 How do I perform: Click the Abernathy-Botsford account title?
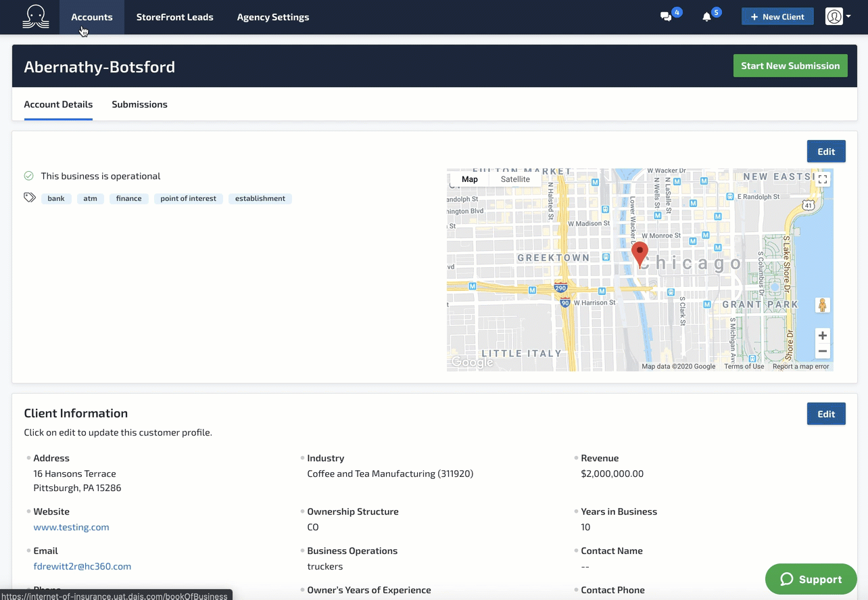[99, 66]
